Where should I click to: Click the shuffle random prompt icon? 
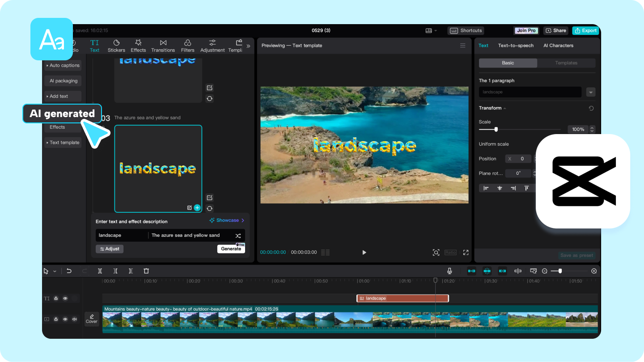coord(238,236)
